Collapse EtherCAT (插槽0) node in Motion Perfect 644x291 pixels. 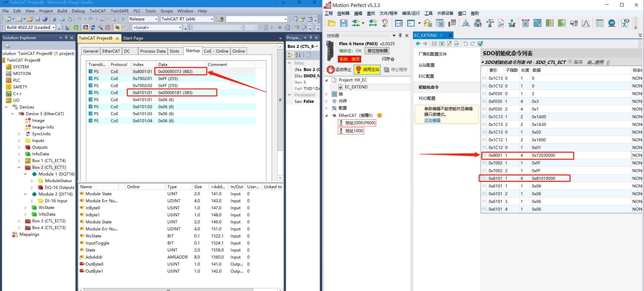point(326,116)
